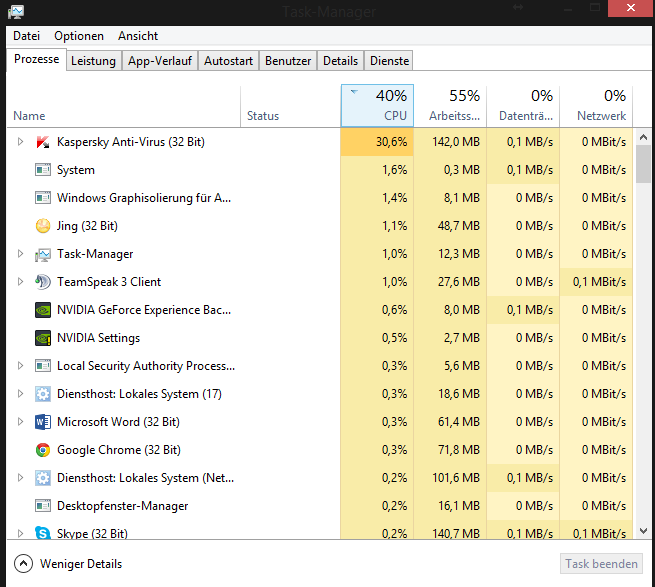Expand the Kaspersky Anti-Virus process group
The width and height of the screenshot is (655, 587).
[x=20, y=142]
